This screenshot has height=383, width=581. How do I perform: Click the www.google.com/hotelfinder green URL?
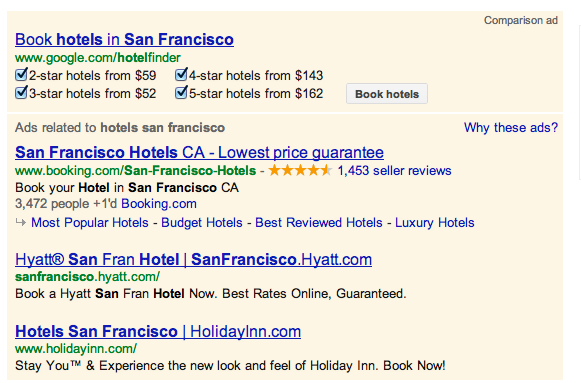coord(98,57)
